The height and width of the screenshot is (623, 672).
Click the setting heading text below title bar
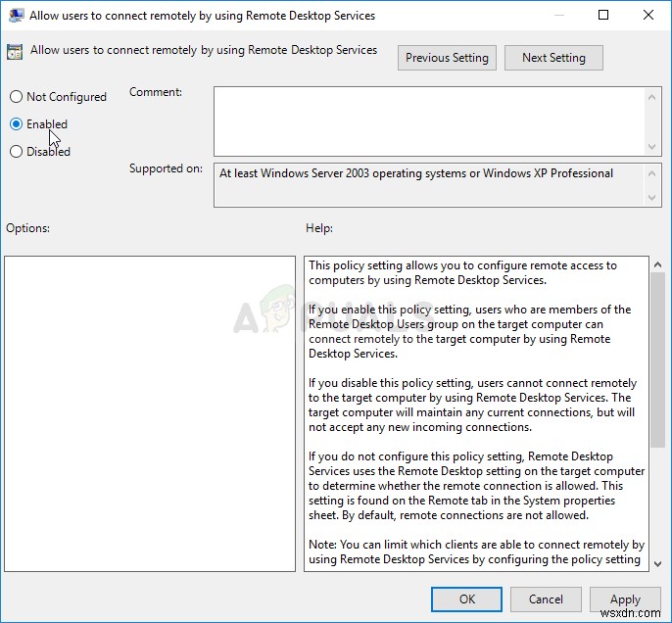[x=204, y=50]
